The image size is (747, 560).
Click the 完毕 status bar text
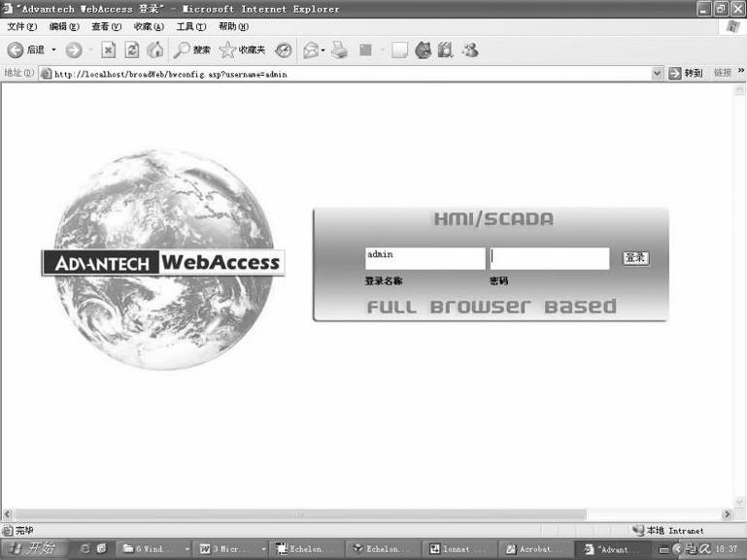click(25, 530)
